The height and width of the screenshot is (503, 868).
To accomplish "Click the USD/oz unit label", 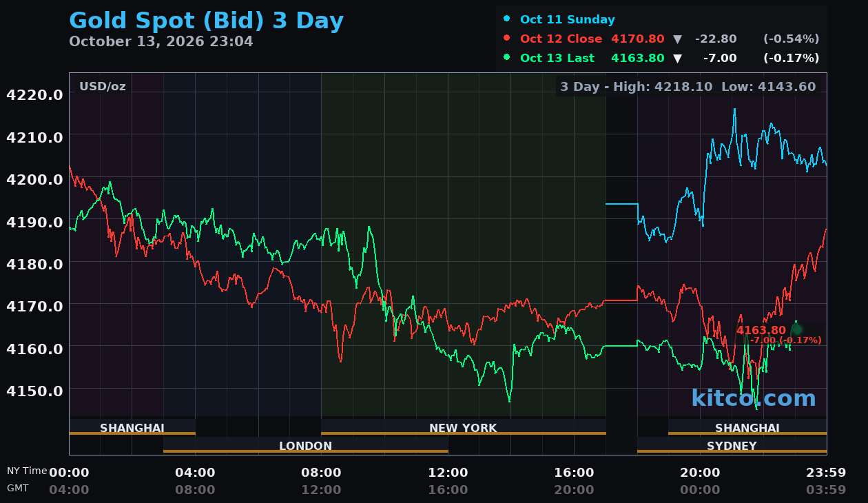I will pos(103,86).
